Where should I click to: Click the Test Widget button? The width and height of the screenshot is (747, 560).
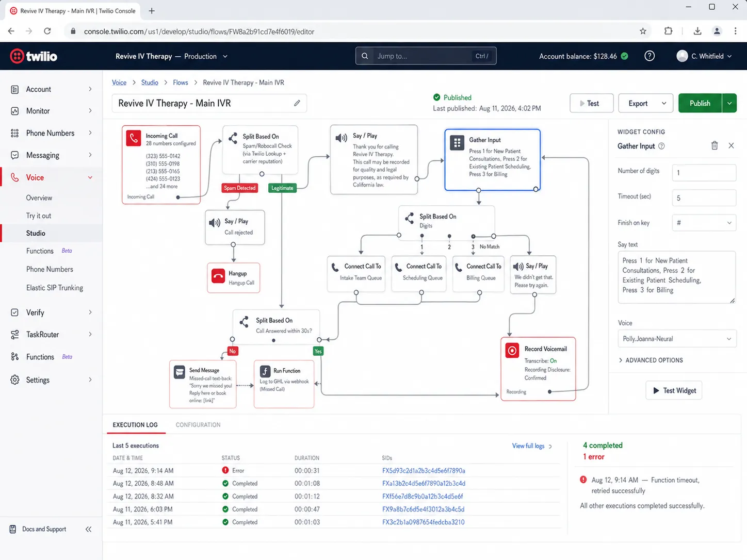tap(674, 390)
